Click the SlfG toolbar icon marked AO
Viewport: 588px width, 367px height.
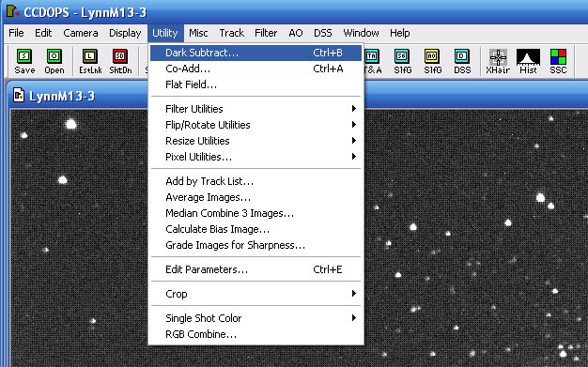[x=432, y=61]
